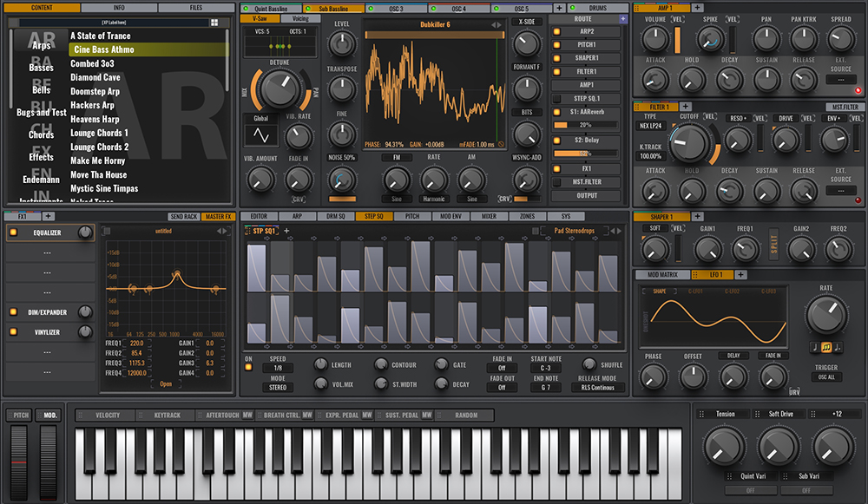
Task: Add a new route with the ROUTE plus icon
Action: [x=622, y=19]
